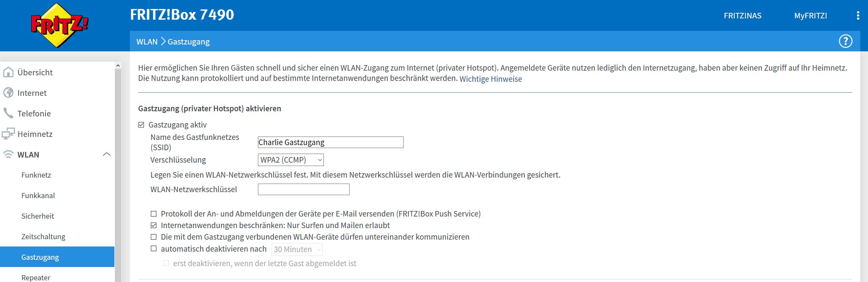Toggle erst deaktivieren wenn letzter Gast abgemeldet
This screenshot has width=868, height=282.
coord(166,263)
